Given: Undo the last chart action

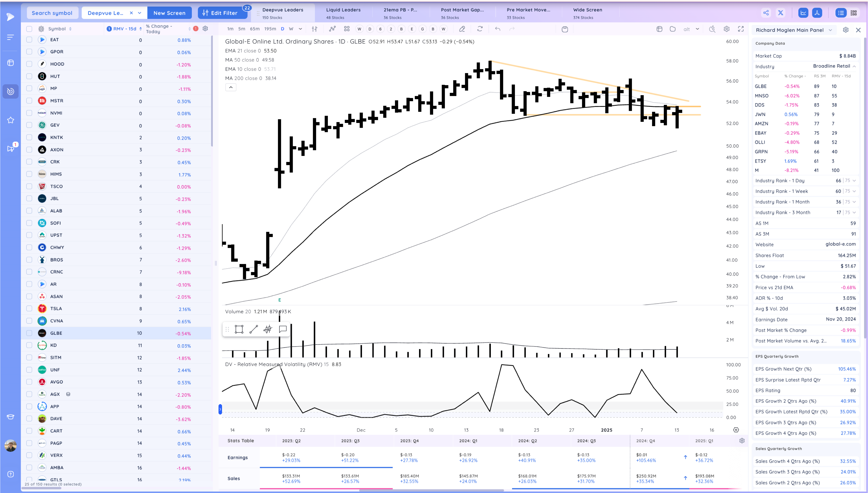Looking at the screenshot, I should click(497, 29).
